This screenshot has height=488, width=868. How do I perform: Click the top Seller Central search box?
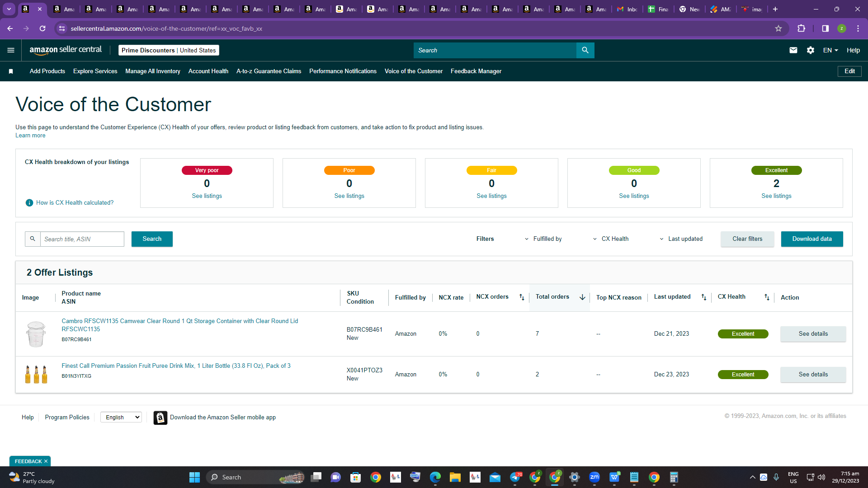495,50
